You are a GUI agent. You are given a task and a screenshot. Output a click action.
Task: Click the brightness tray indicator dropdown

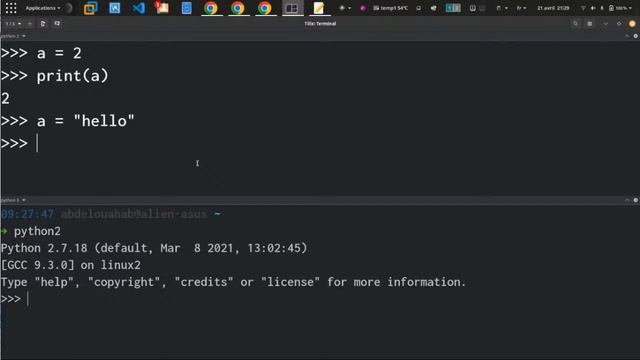pyautogui.click(x=345, y=8)
